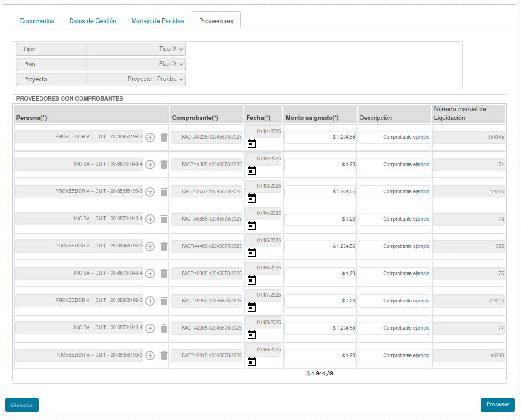Open calendar picker for date 01/09/2025

pyautogui.click(x=252, y=362)
